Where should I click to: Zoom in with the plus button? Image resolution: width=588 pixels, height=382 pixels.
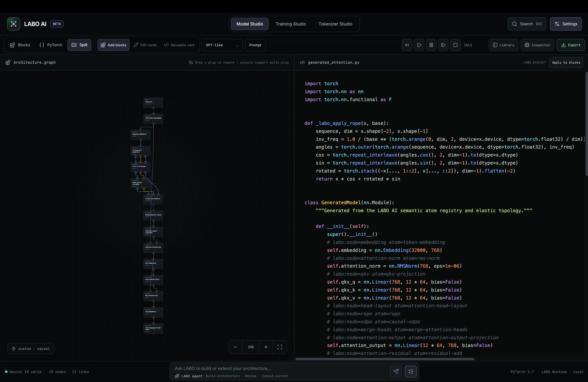(x=266, y=347)
